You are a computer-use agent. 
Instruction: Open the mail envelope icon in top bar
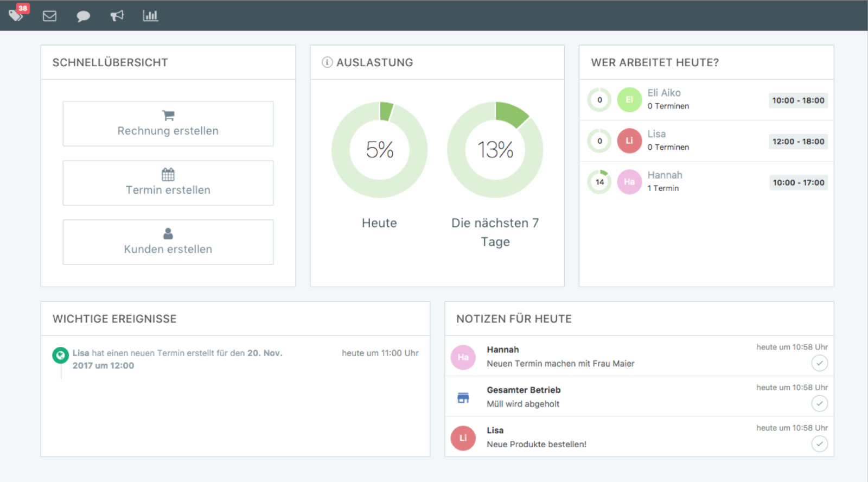click(x=49, y=16)
